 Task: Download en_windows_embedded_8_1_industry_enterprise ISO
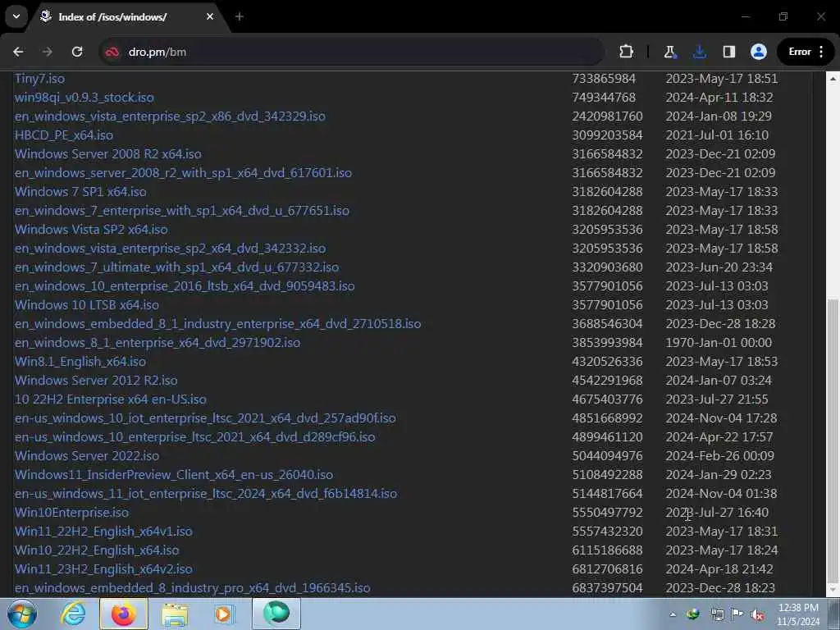(x=217, y=323)
